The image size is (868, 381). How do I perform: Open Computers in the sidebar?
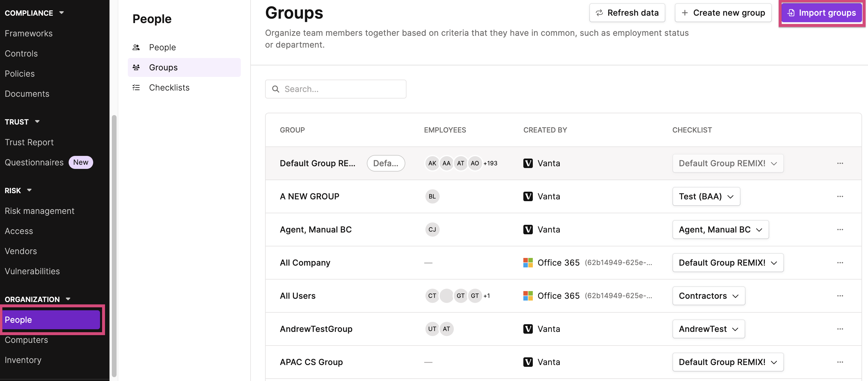coord(26,340)
